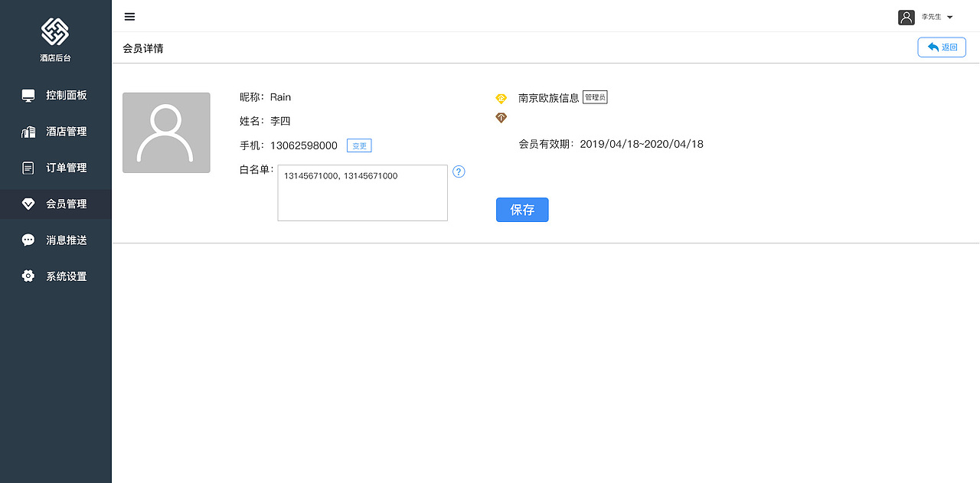Viewport: 980px width, 483px height.
Task: Open the whitelist help question mark
Action: click(x=459, y=171)
